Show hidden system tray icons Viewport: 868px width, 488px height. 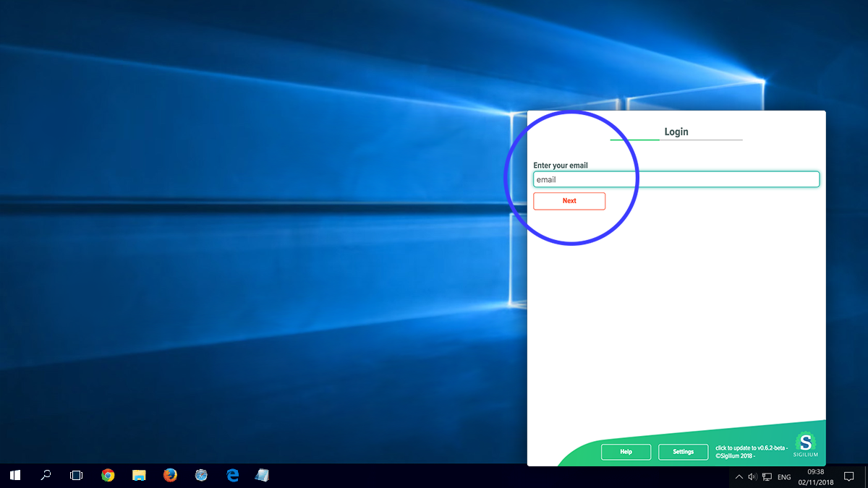point(739,477)
